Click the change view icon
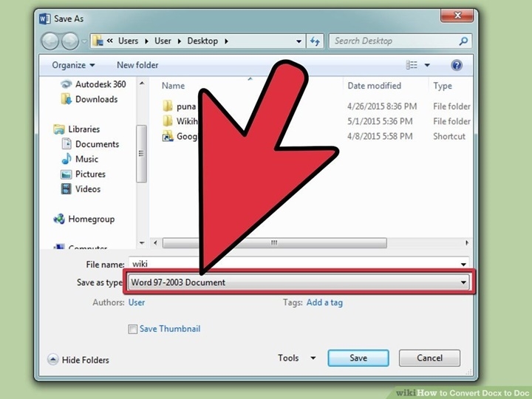 [x=412, y=65]
